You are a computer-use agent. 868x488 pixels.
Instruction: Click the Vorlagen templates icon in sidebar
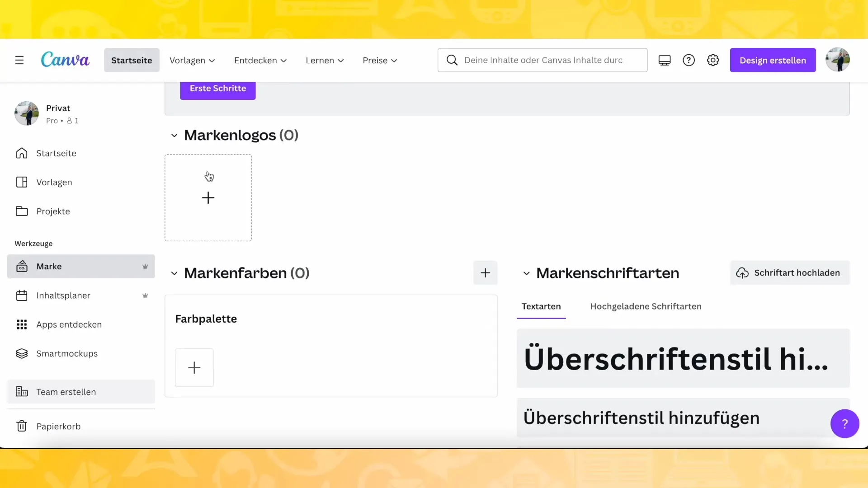22,182
